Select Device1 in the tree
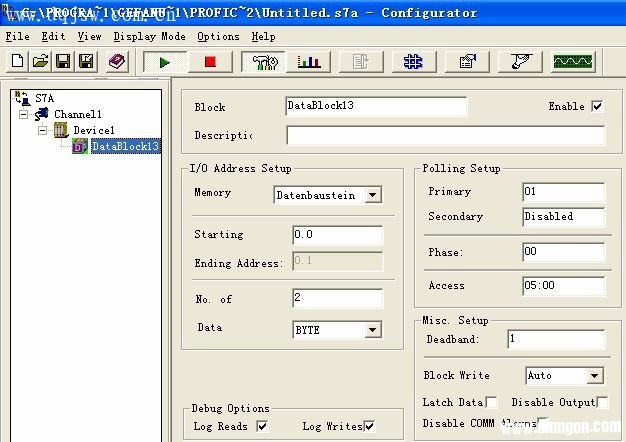Screen dimensions: 626x442 (93, 131)
